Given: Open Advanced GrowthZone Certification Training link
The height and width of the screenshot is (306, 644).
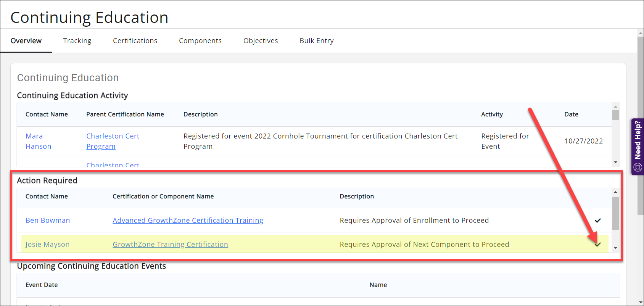Looking at the screenshot, I should [188, 221].
